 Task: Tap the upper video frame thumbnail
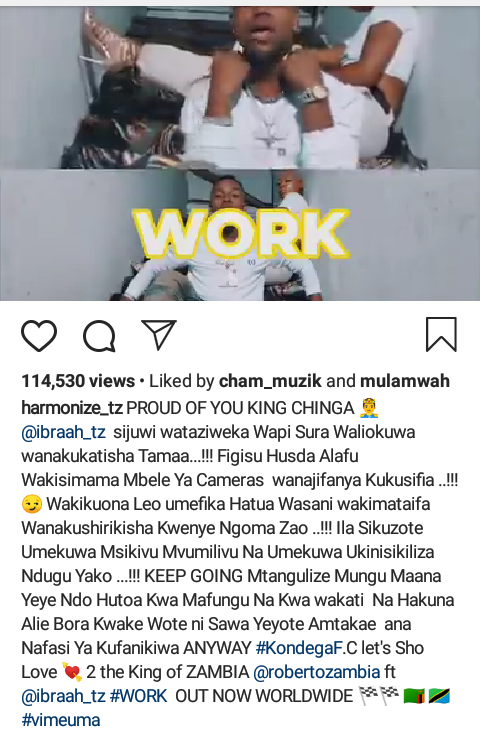coord(240,87)
